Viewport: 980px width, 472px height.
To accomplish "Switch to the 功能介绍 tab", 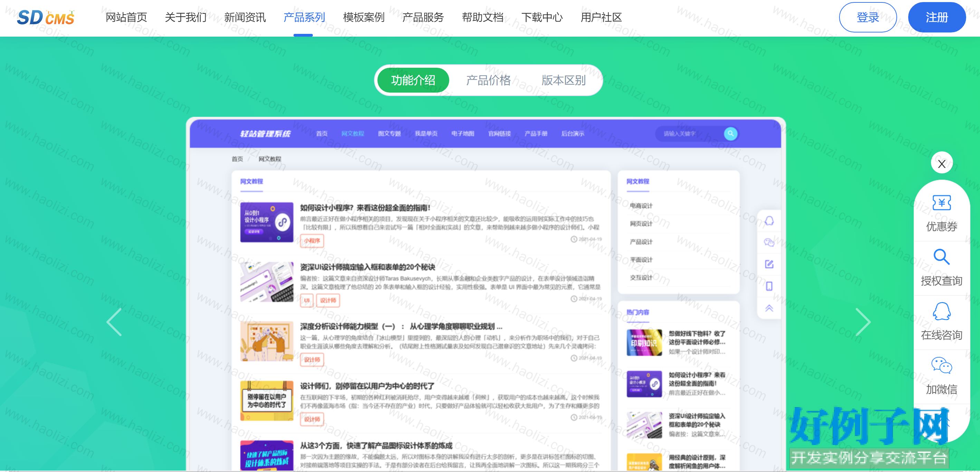I will coord(413,80).
